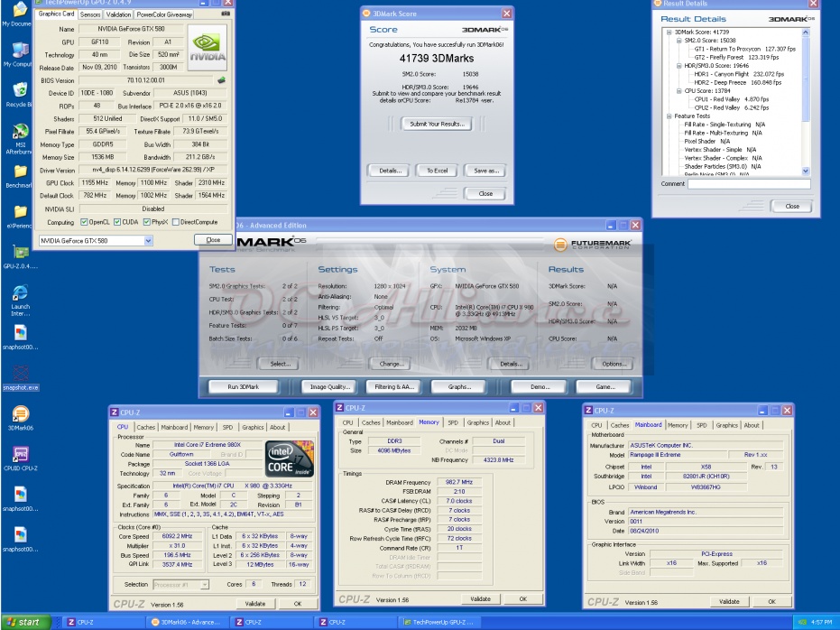Toggle the OpenCL checkbox in GPU-Z
Screen dimensions: 840x630
pos(85,222)
